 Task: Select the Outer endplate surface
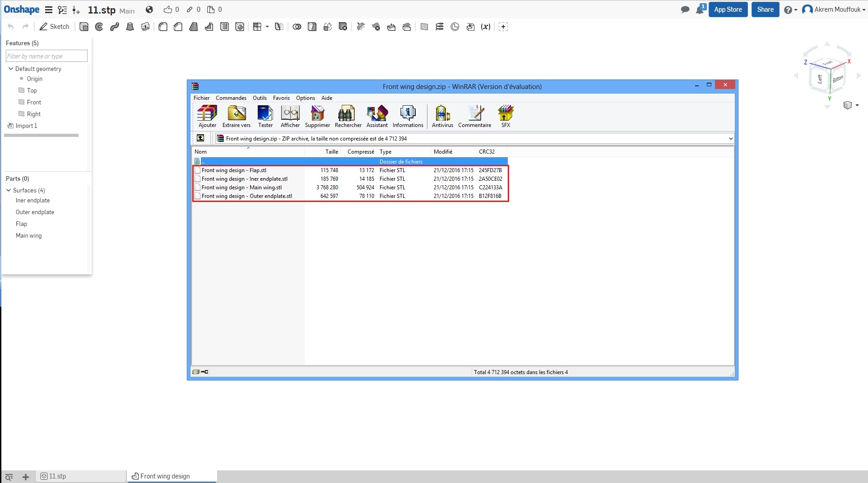click(35, 212)
